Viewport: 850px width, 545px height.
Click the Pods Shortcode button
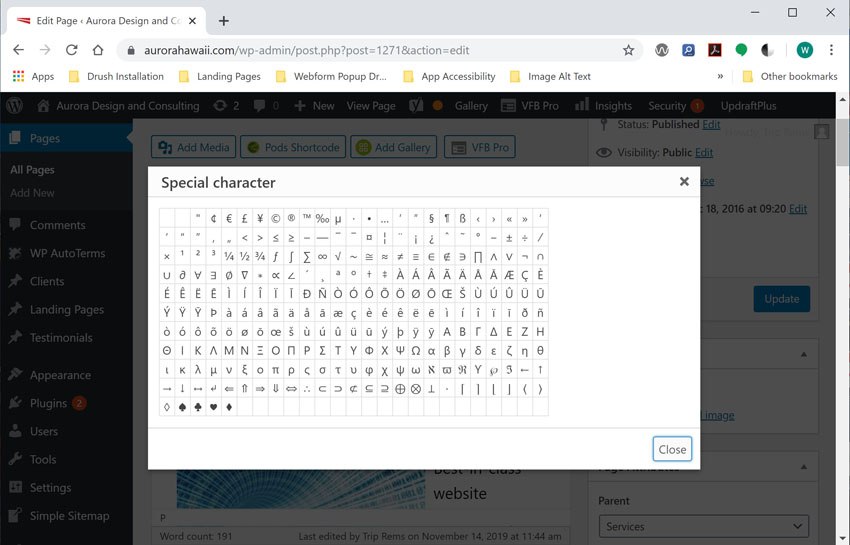click(x=293, y=147)
